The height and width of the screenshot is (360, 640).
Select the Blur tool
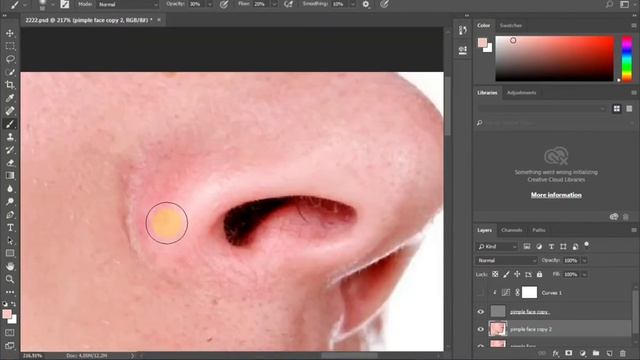click(10, 189)
